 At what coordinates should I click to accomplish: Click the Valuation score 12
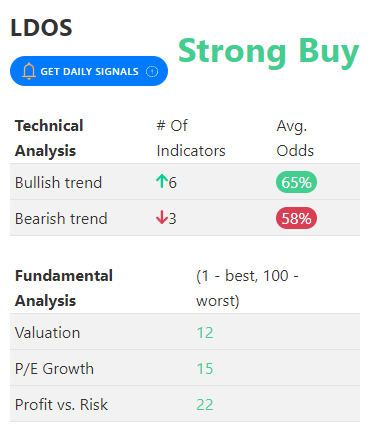coord(205,333)
